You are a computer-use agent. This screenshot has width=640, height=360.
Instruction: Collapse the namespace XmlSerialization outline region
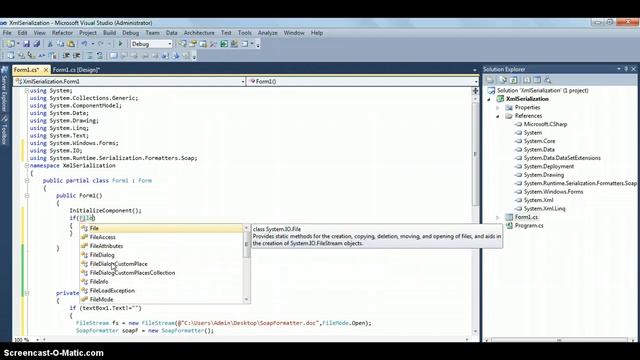point(27,165)
